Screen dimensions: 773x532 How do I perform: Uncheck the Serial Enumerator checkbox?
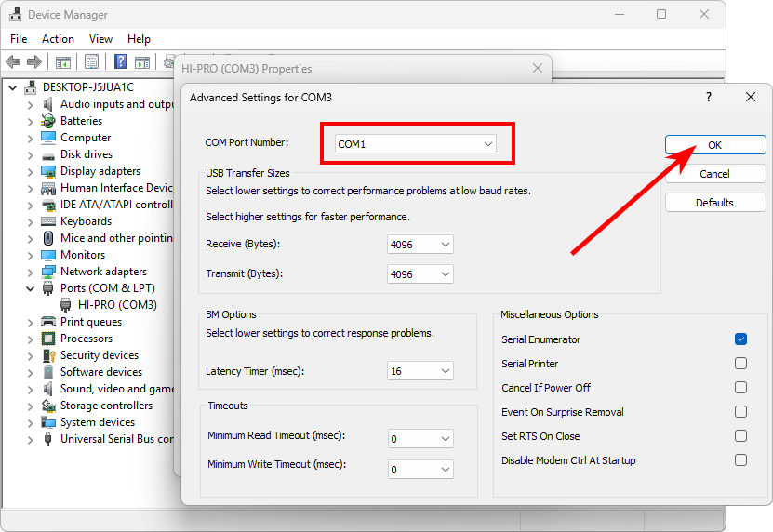740,339
